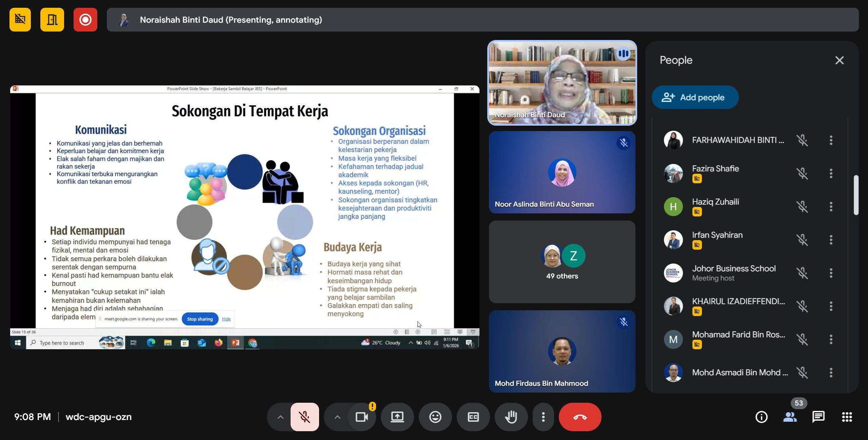Expand audio settings arrow beside microphone
This screenshot has width=868, height=440.
pos(280,417)
